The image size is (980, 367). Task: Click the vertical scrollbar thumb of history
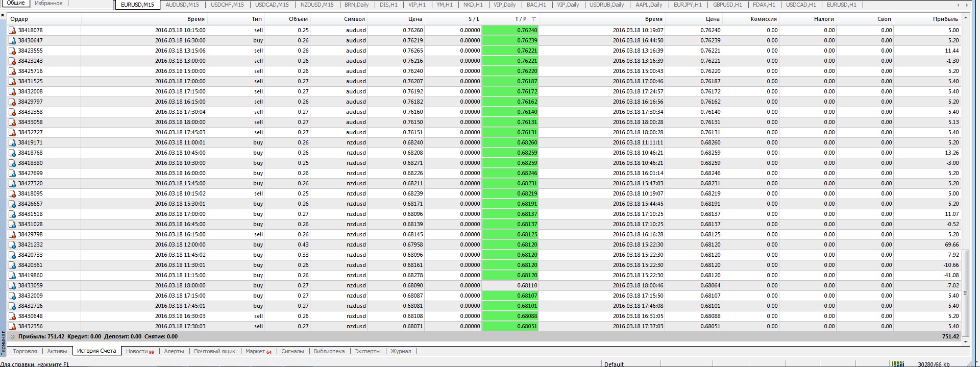point(965,293)
